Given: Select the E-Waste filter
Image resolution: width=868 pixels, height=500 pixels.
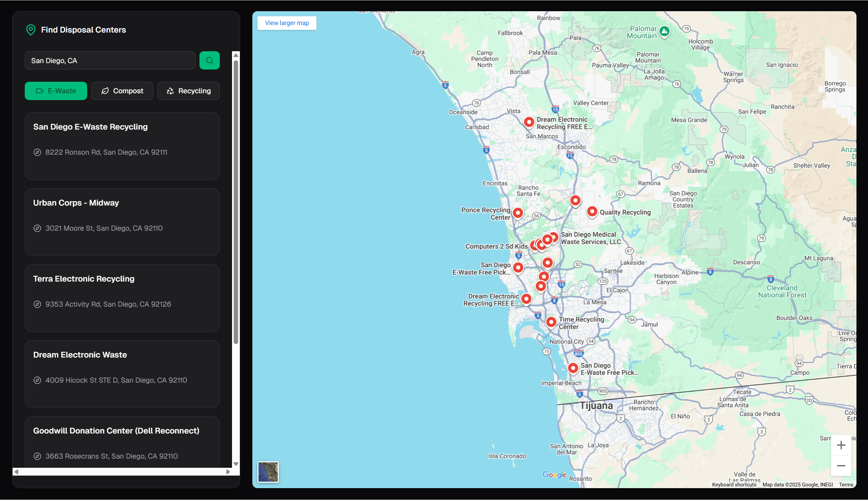Looking at the screenshot, I should (x=56, y=91).
